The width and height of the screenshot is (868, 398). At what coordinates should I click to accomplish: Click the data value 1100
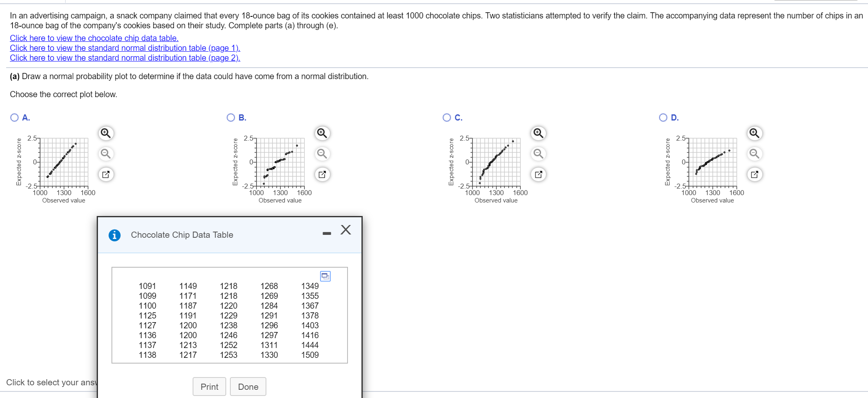148,306
